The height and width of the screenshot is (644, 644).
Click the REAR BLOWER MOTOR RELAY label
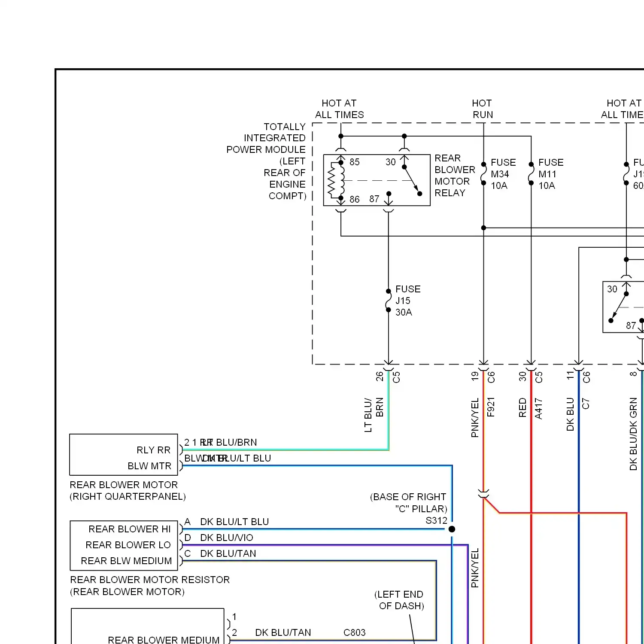click(455, 176)
